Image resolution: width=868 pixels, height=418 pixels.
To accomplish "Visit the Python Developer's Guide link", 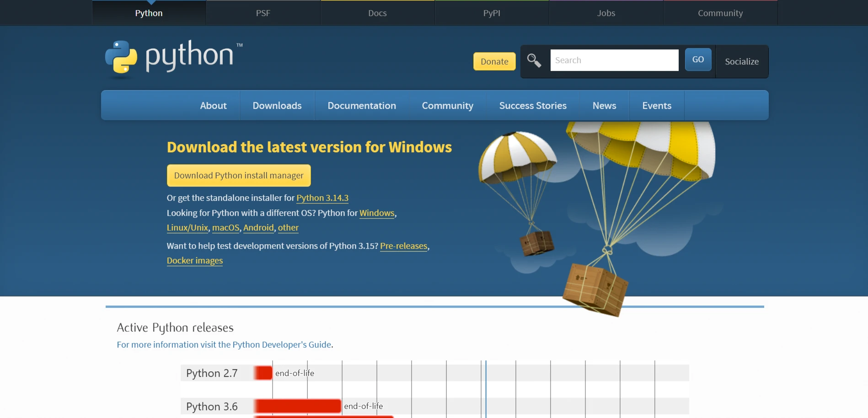I will point(281,345).
